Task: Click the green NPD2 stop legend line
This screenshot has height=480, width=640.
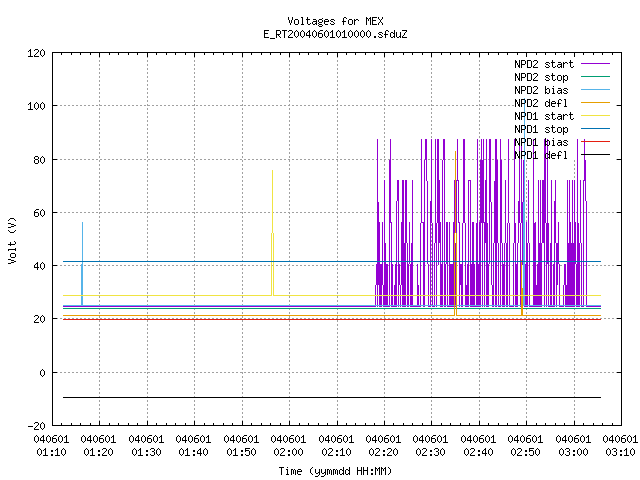Action: (596, 77)
